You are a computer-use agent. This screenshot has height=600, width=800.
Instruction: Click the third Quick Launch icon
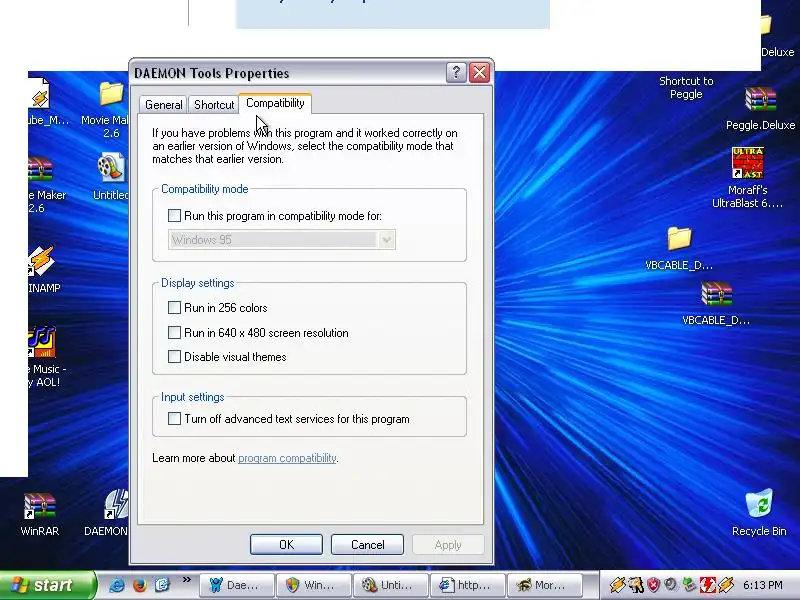162,585
